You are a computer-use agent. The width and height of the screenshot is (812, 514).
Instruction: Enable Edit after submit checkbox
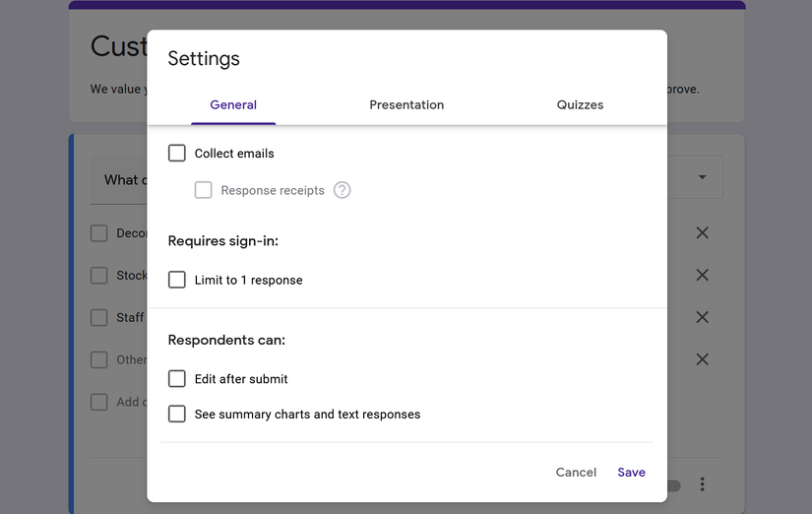point(177,379)
